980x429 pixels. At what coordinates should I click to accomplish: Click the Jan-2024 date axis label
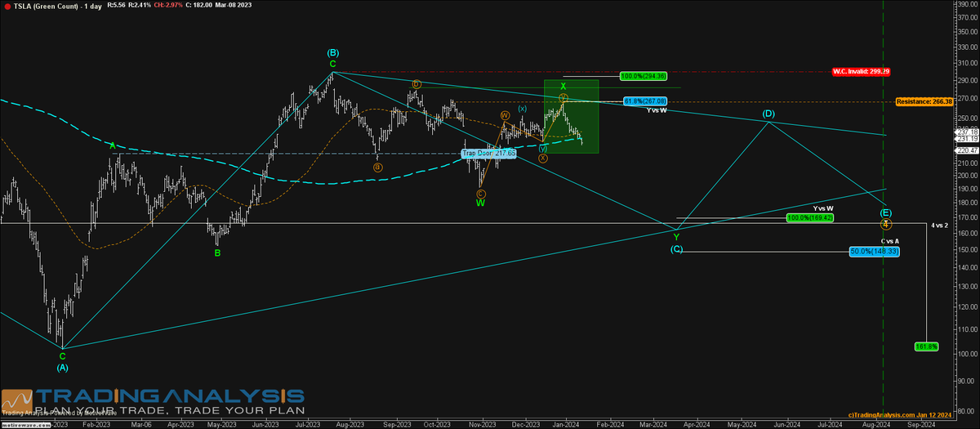[x=567, y=425]
